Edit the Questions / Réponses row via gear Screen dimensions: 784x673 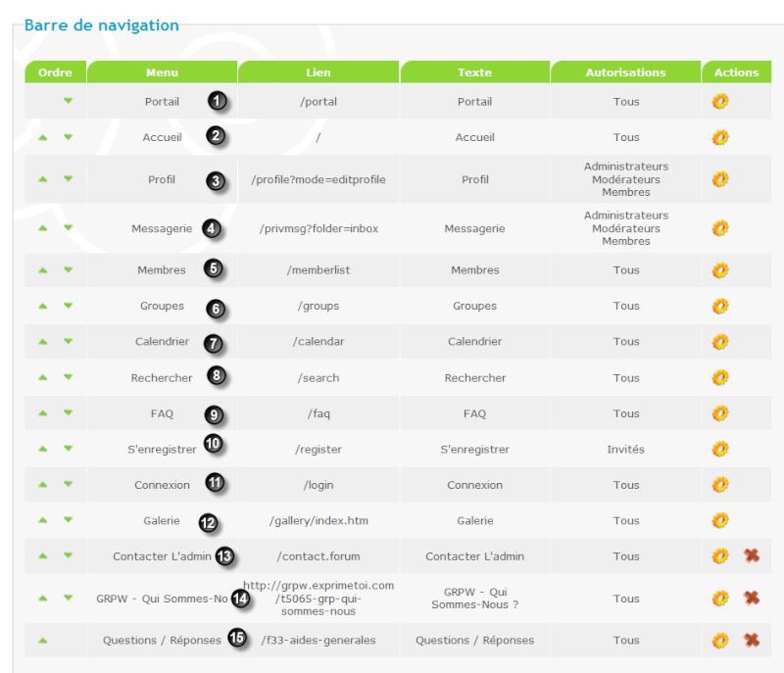click(x=720, y=640)
